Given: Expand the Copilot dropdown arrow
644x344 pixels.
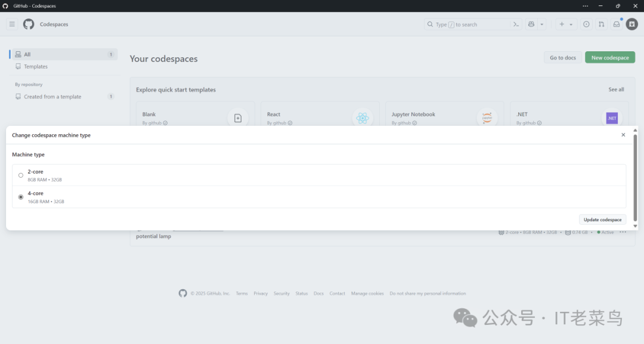Looking at the screenshot, I should pyautogui.click(x=542, y=24).
